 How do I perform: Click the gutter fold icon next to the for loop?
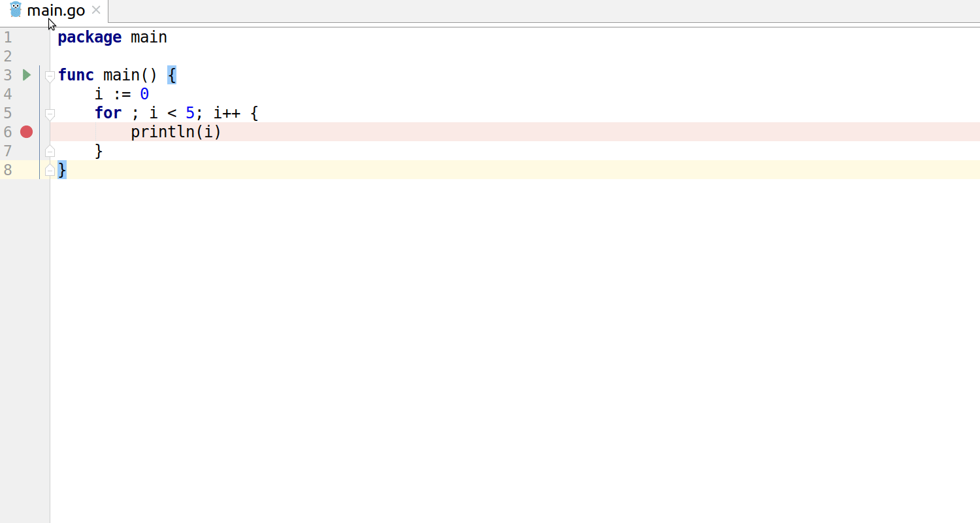[50, 112]
